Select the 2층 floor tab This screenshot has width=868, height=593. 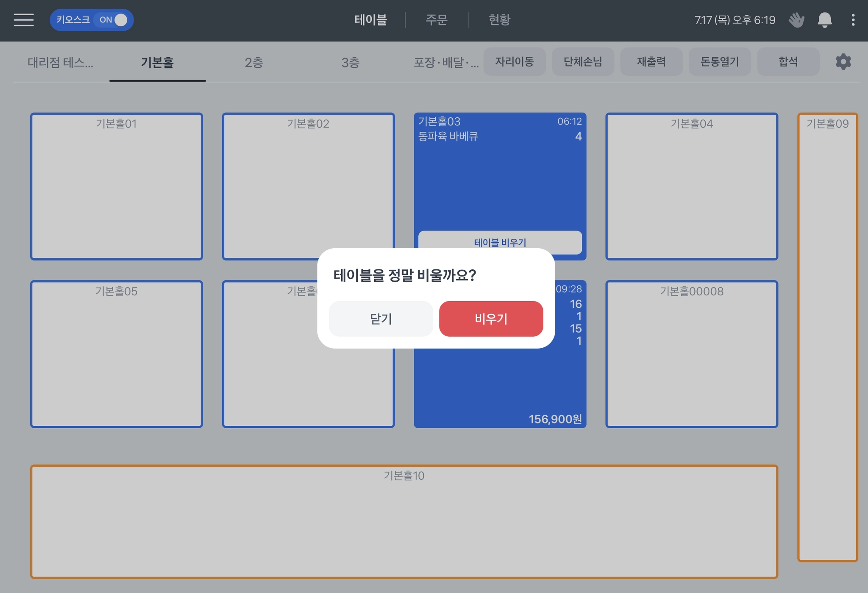click(x=254, y=63)
